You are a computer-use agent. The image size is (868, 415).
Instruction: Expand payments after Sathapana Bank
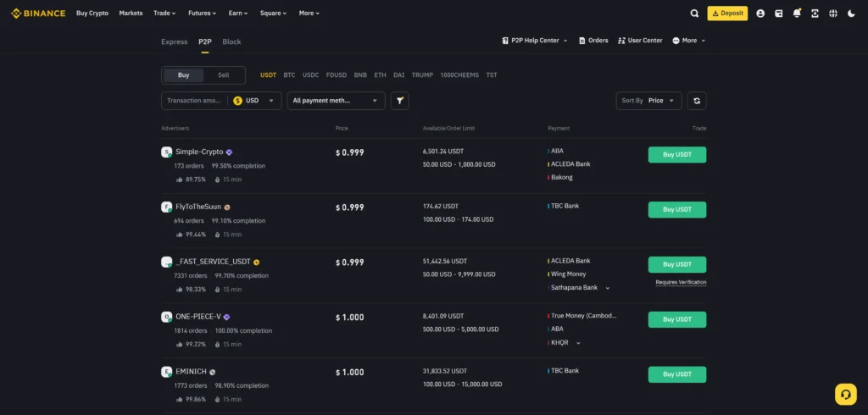tap(607, 288)
